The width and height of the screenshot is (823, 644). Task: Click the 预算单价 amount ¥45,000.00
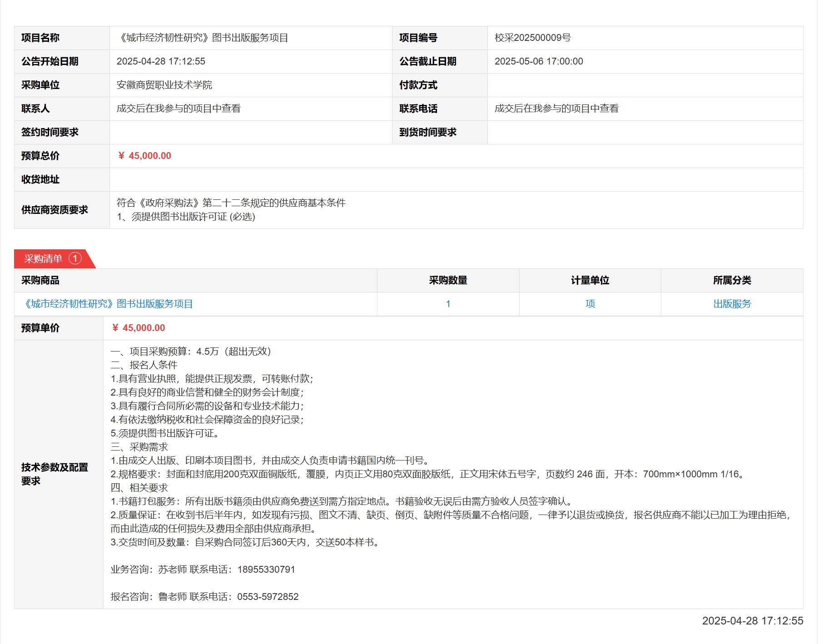pyautogui.click(x=139, y=328)
